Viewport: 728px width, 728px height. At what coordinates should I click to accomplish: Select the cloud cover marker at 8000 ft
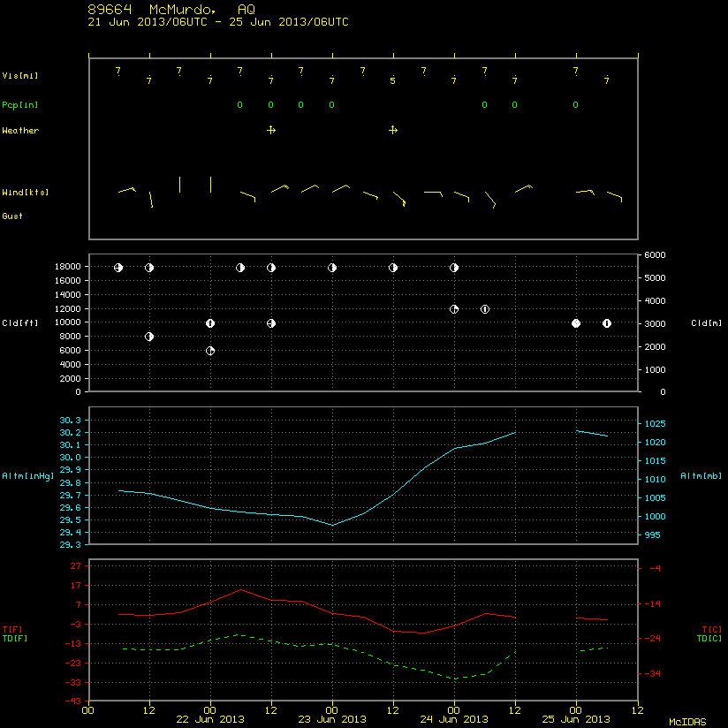point(149,337)
